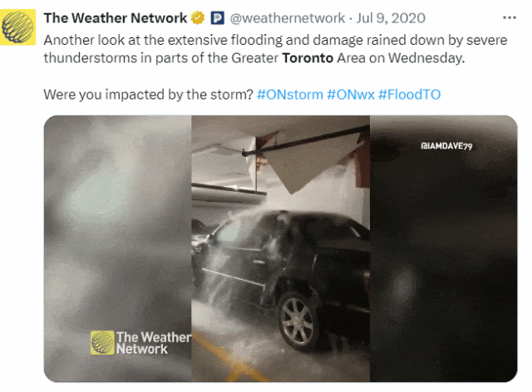Open the three-dot more options menu
The image size is (532, 392).
[x=510, y=17]
